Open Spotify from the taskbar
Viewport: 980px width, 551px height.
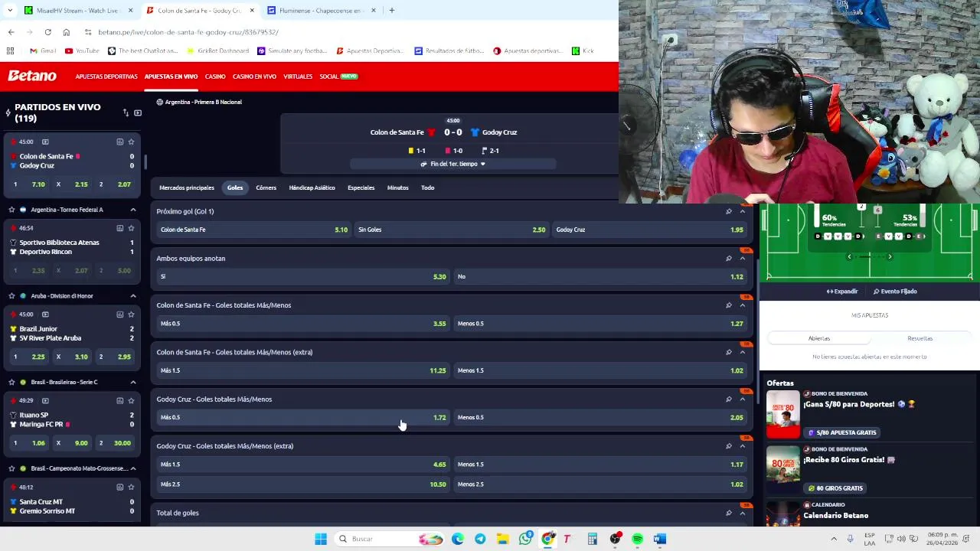(637, 539)
